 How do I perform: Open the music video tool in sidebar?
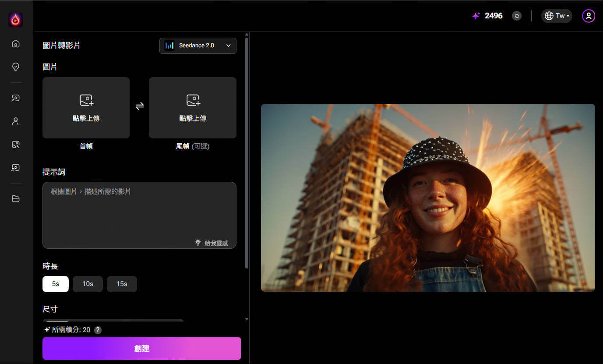point(16,168)
